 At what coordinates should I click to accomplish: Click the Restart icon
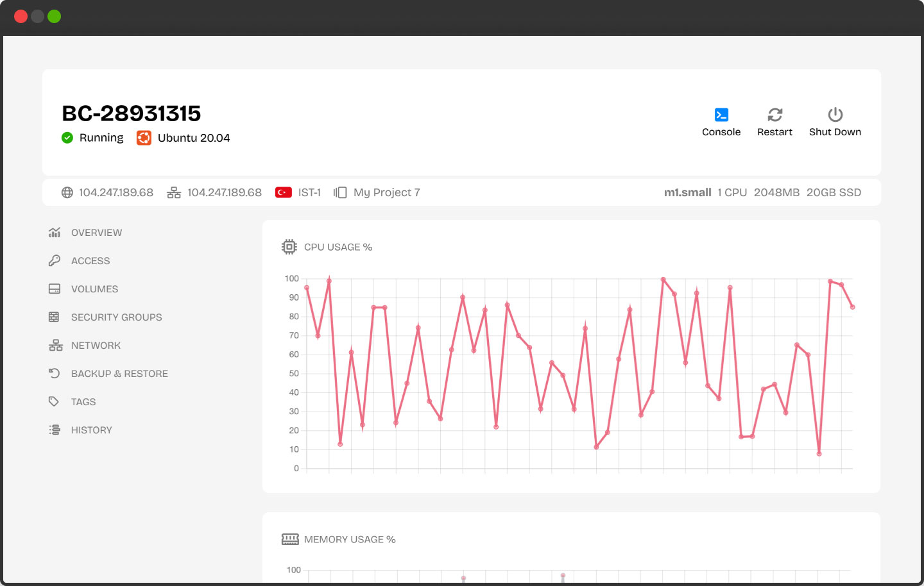tap(774, 114)
